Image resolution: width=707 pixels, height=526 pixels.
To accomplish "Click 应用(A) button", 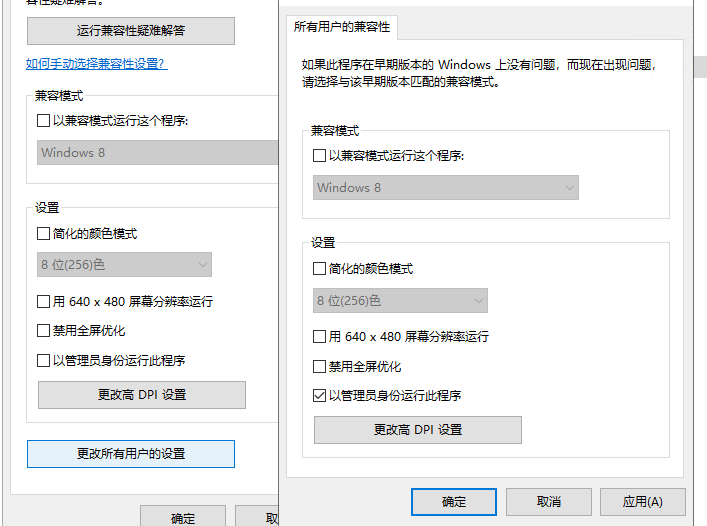I will pos(643,502).
